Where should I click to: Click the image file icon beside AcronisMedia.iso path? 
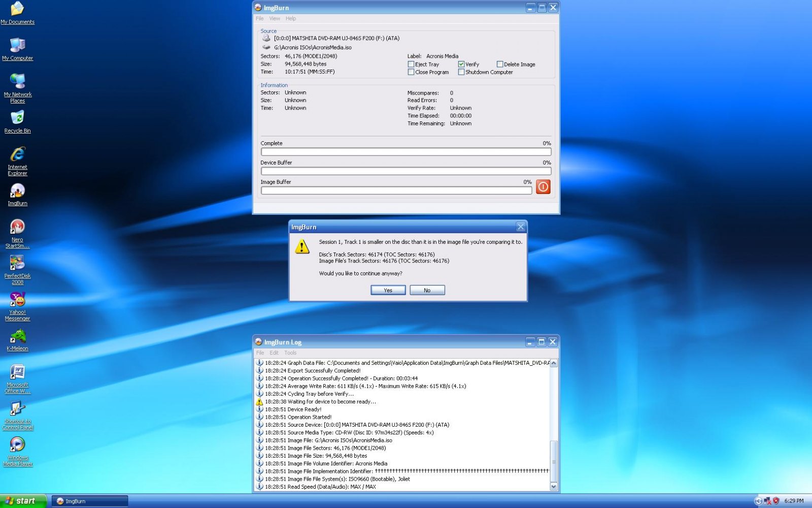pyautogui.click(x=266, y=47)
